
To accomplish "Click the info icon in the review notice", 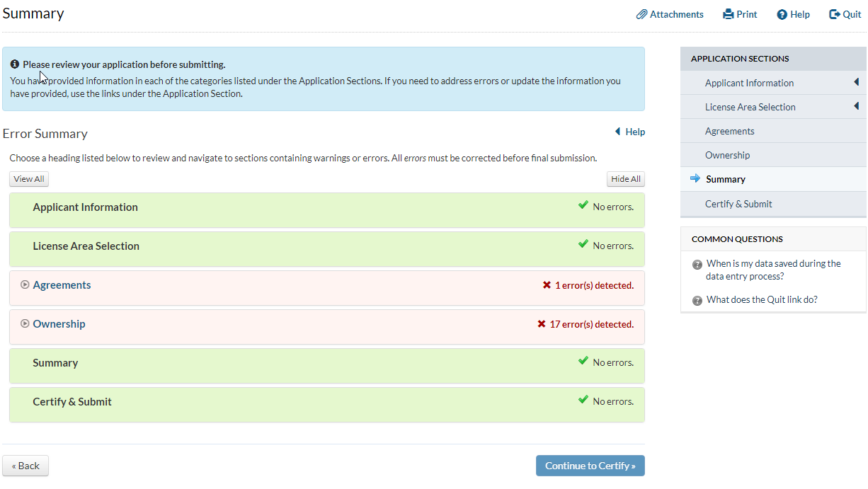I will click(x=15, y=64).
